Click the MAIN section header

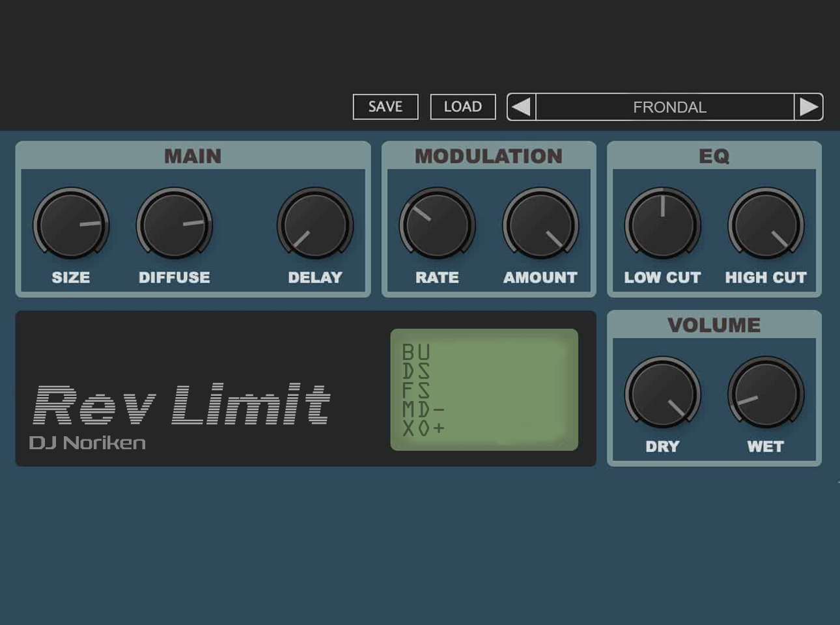pyautogui.click(x=193, y=156)
